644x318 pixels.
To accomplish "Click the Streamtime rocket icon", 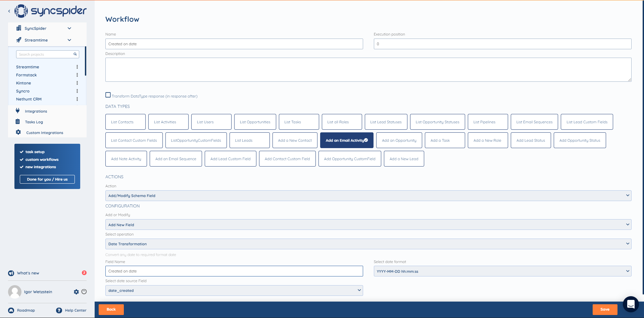I will (19, 40).
